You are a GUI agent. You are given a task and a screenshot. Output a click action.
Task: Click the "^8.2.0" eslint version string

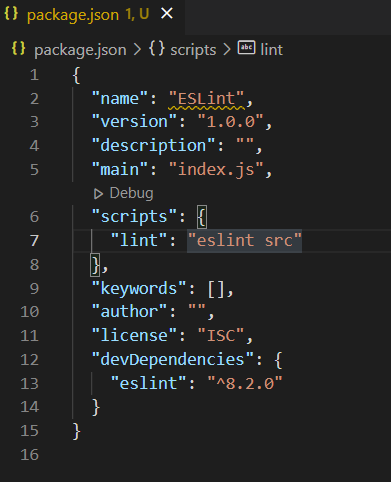(245, 383)
